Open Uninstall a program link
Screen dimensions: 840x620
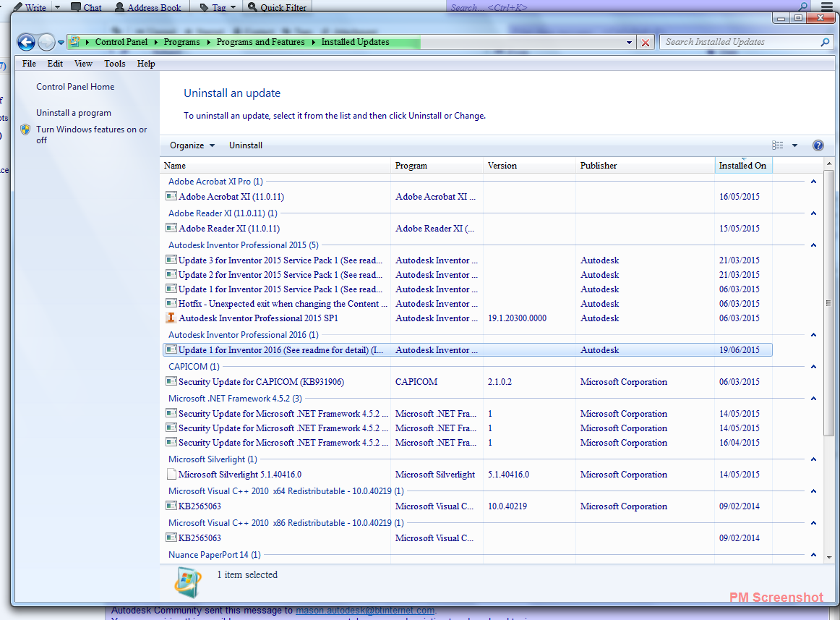[74, 113]
